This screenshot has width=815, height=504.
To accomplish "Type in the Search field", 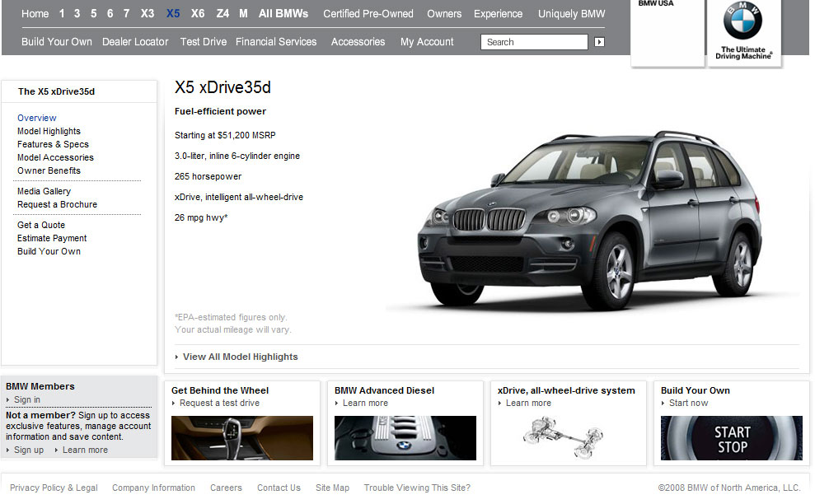I will (533, 42).
